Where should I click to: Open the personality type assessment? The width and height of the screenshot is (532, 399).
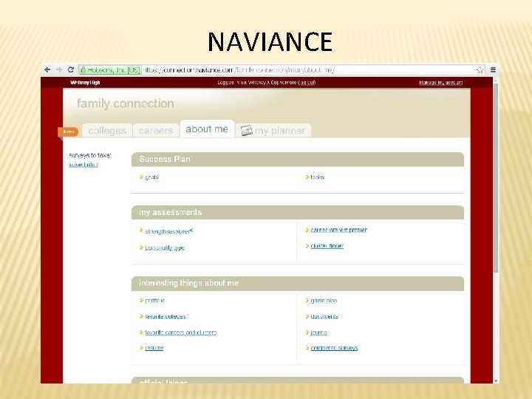[x=165, y=248]
